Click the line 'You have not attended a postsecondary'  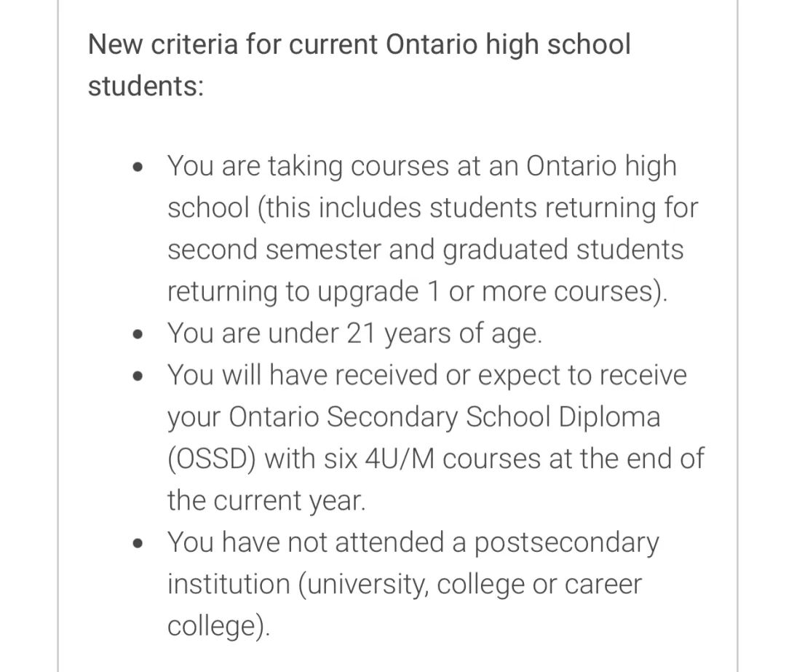[x=413, y=543]
